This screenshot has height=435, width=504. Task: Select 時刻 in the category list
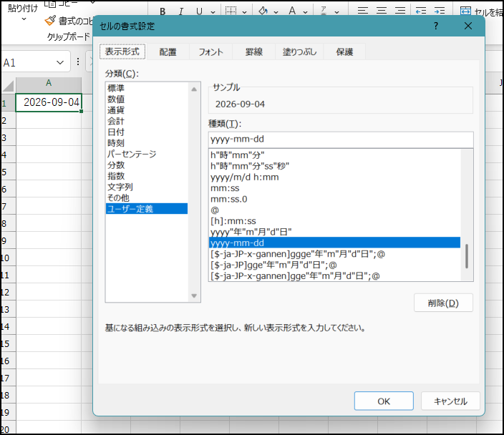coord(147,143)
